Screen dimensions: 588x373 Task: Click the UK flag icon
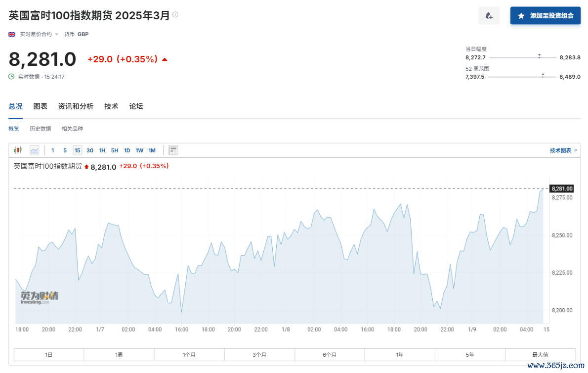coord(12,34)
